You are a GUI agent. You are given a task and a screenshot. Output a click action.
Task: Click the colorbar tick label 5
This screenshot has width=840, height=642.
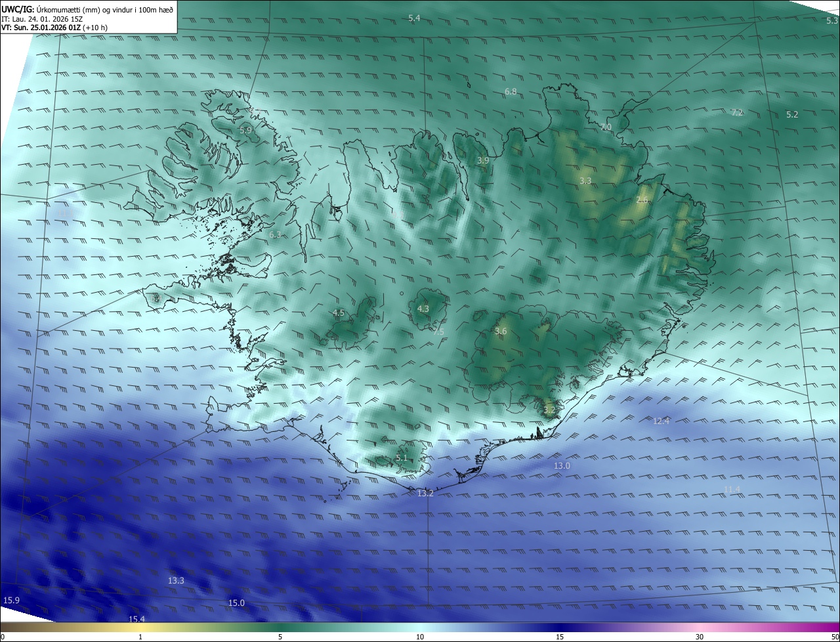280,637
